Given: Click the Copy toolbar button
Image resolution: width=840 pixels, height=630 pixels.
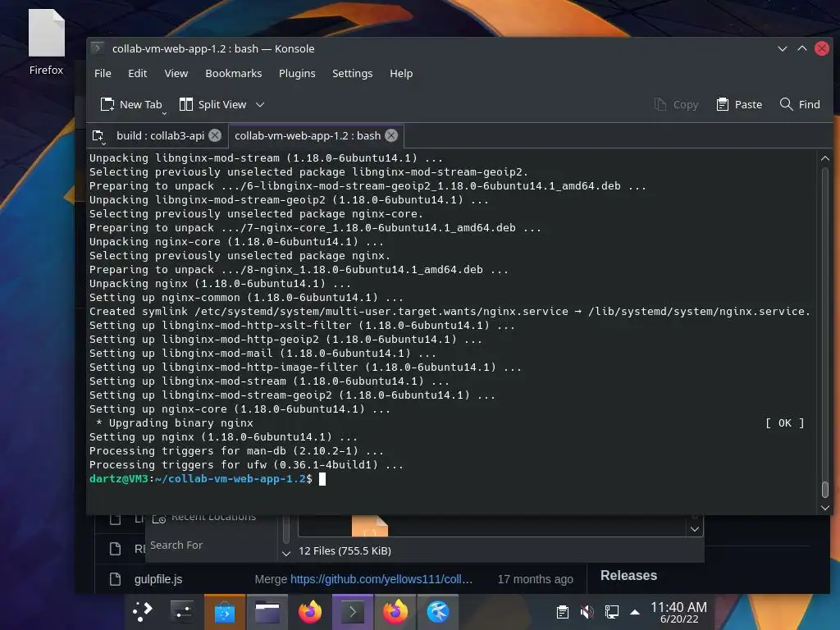Looking at the screenshot, I should click(676, 104).
